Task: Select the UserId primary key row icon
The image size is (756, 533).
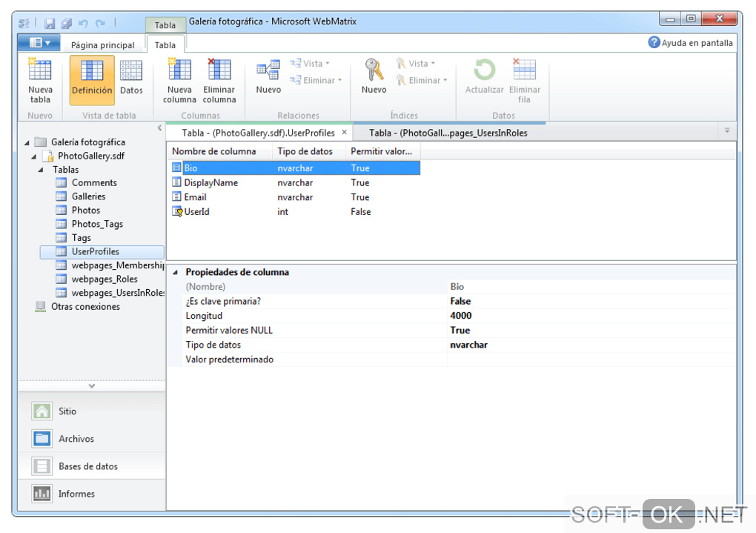Action: pos(177,211)
